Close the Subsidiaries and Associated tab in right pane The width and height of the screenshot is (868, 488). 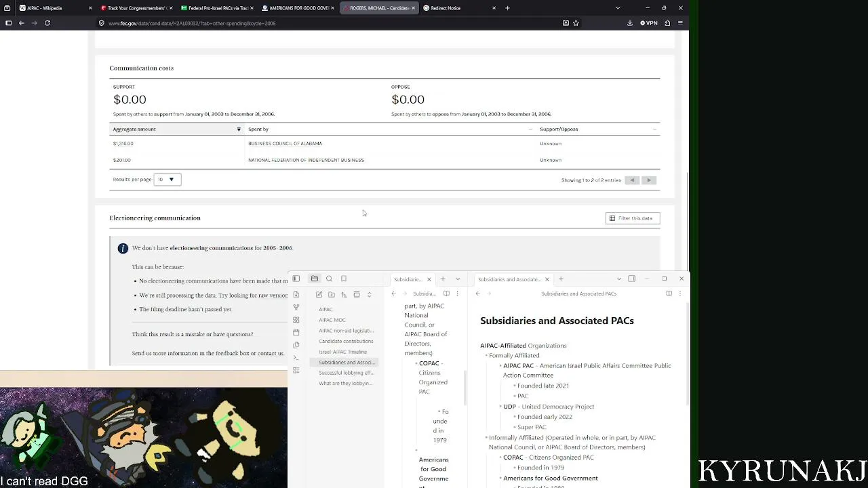pos(547,279)
